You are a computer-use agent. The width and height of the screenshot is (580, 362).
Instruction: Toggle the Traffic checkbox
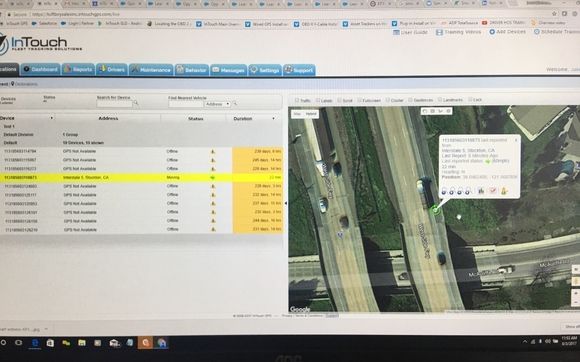(x=297, y=100)
